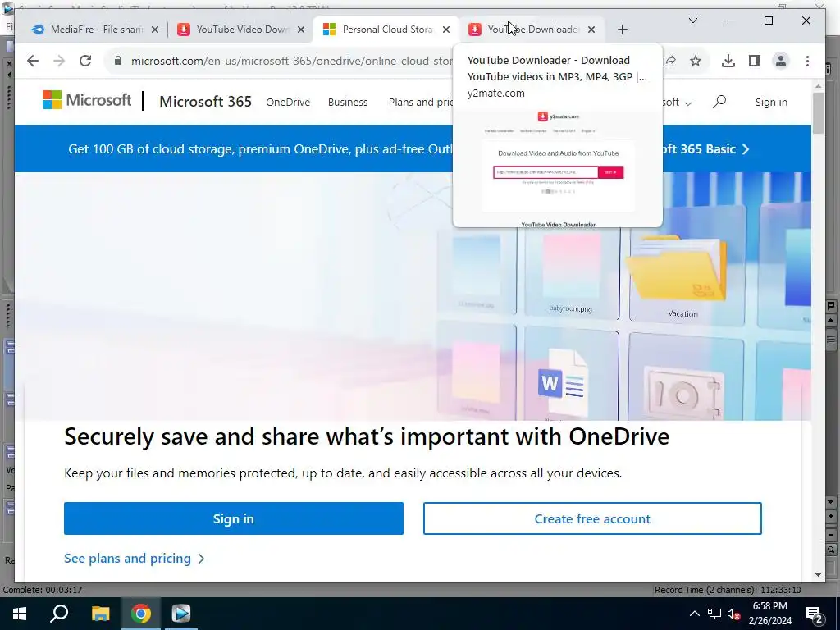
Task: Close the MediaFire tab
Action: click(155, 30)
